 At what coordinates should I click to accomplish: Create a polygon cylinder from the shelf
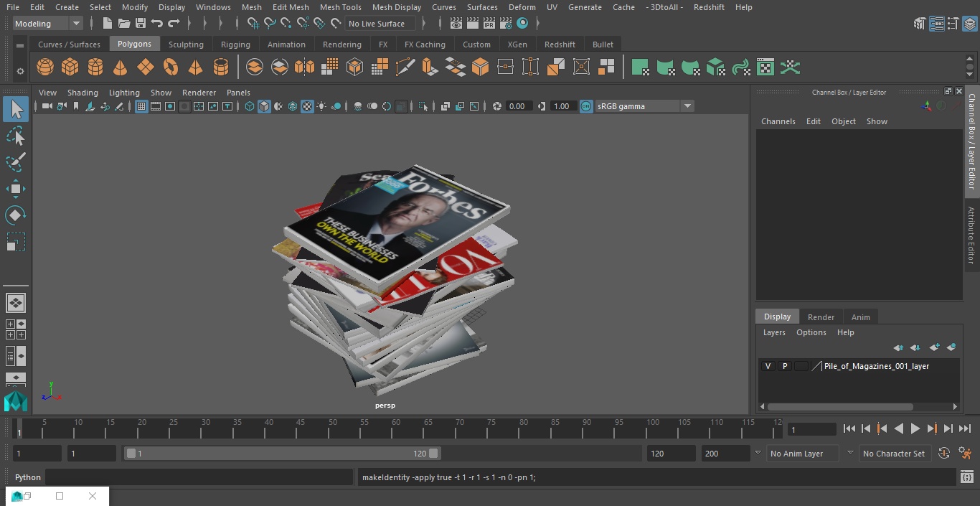tap(95, 67)
